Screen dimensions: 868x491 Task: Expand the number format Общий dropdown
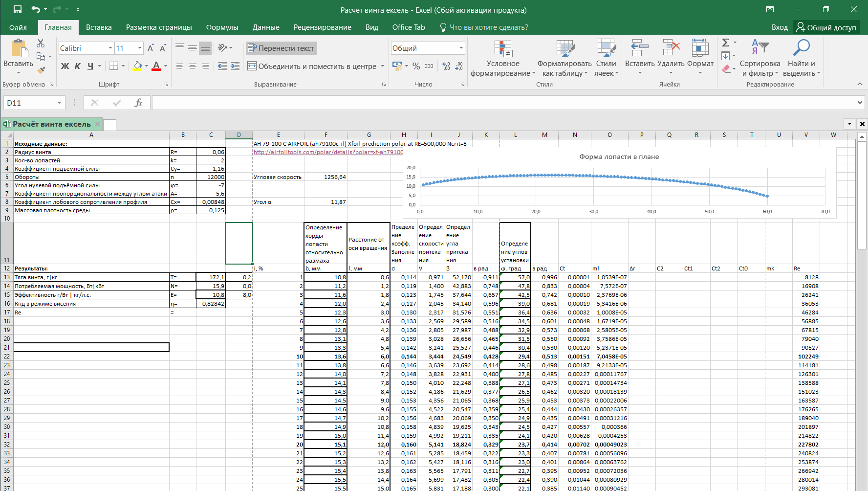point(461,48)
